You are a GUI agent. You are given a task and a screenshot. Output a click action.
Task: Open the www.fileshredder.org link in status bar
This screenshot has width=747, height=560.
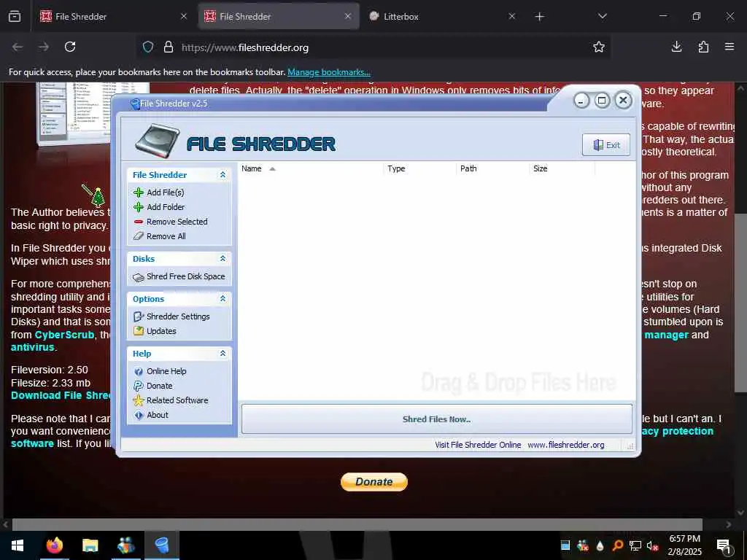coord(566,445)
